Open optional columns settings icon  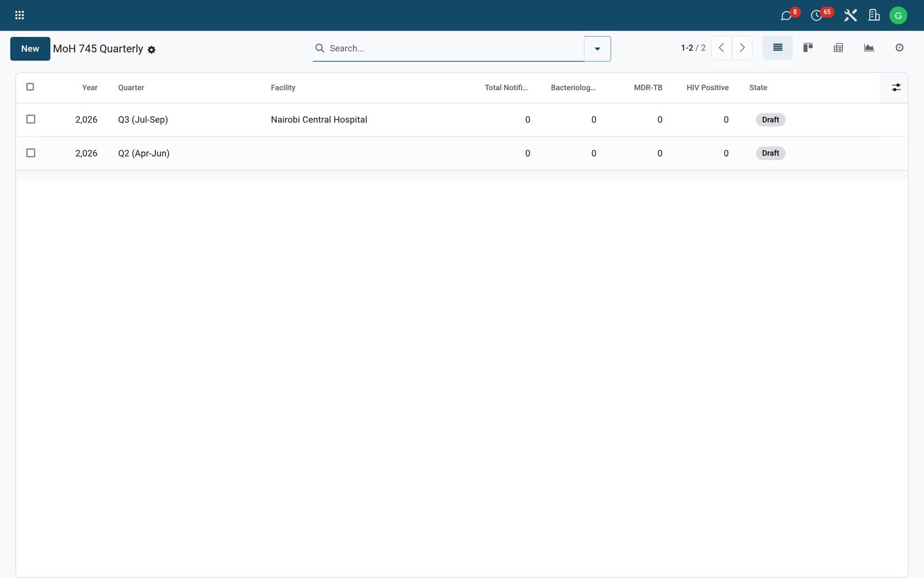pos(896,87)
